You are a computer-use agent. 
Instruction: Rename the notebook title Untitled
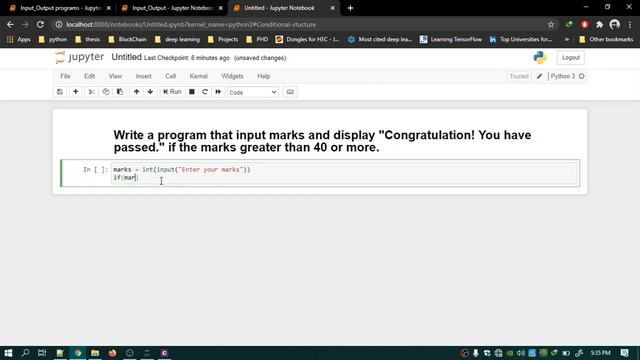127,57
